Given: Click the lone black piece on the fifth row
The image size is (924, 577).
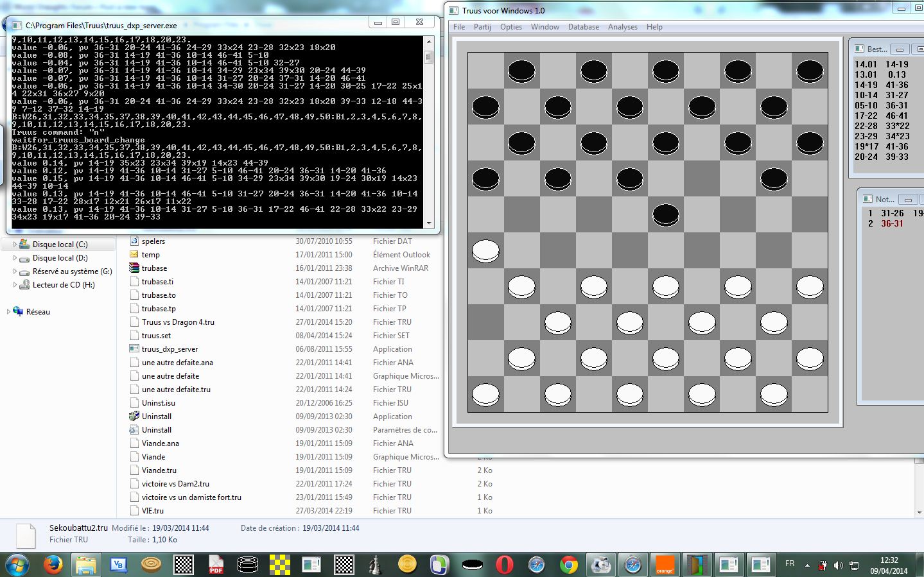Looking at the screenshot, I should pos(665,214).
